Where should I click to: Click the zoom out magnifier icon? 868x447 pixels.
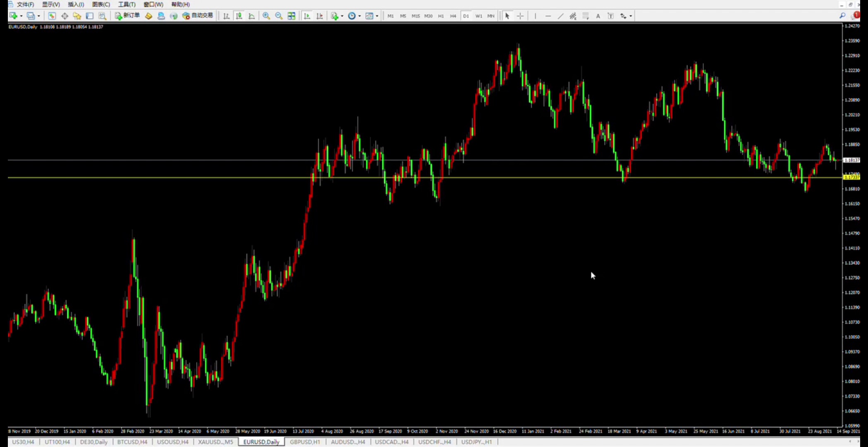279,16
